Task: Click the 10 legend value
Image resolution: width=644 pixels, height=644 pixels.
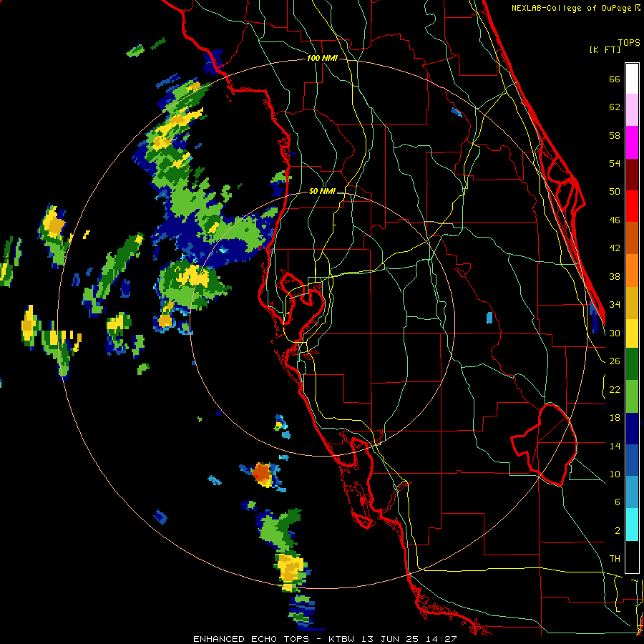Action: click(615, 474)
